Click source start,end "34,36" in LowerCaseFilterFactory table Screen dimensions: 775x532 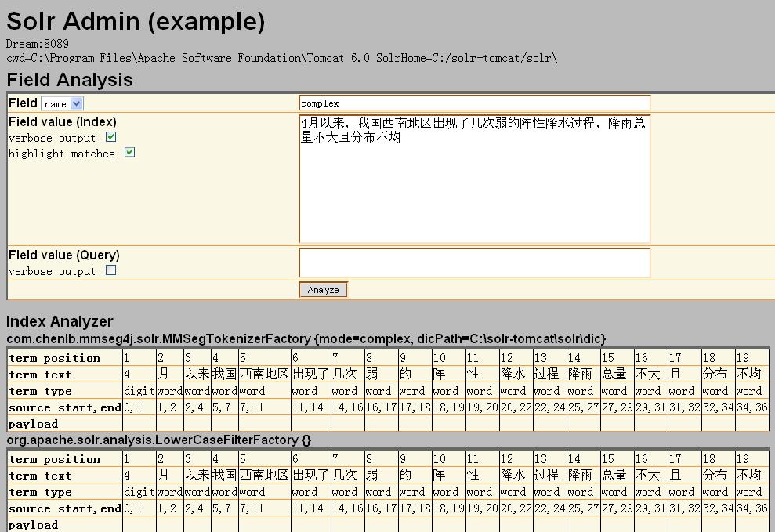click(x=750, y=508)
